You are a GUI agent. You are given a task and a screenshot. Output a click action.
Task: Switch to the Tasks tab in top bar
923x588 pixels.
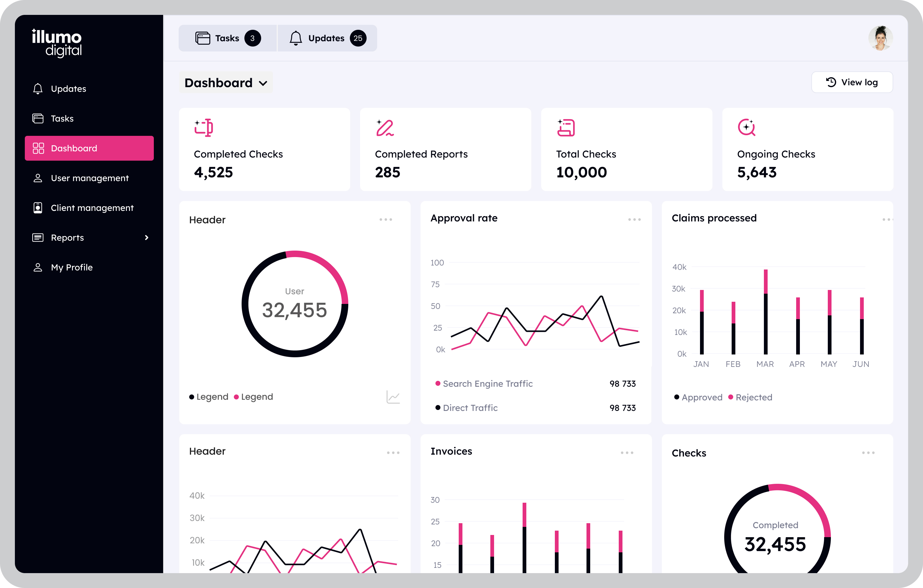click(x=228, y=38)
